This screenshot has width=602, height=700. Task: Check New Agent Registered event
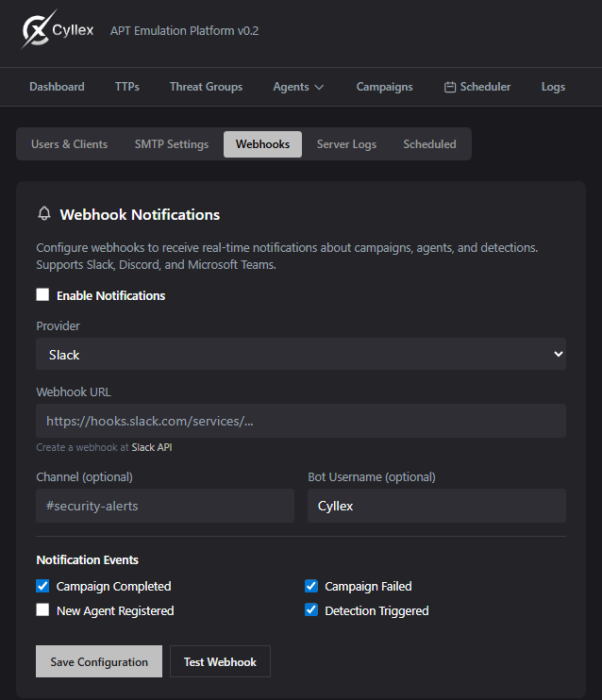[42, 609]
